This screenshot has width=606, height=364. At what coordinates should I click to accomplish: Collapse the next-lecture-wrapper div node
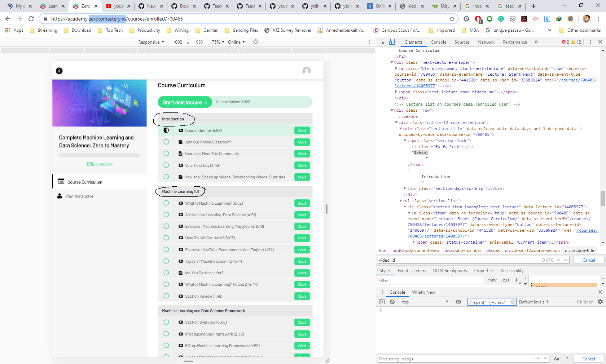point(392,62)
